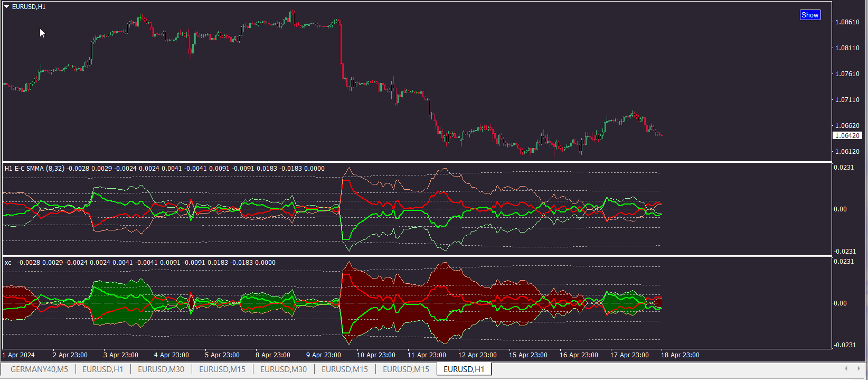Image resolution: width=868 pixels, height=380 pixels.
Task: Click the left tab scroll arrow
Action: point(846,368)
